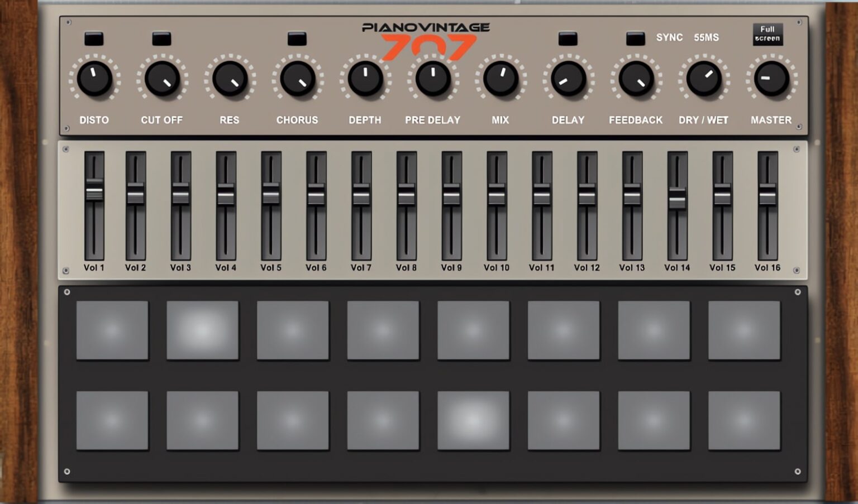The height and width of the screenshot is (504, 858).
Task: Click the DISTO knob
Action: coord(94,79)
